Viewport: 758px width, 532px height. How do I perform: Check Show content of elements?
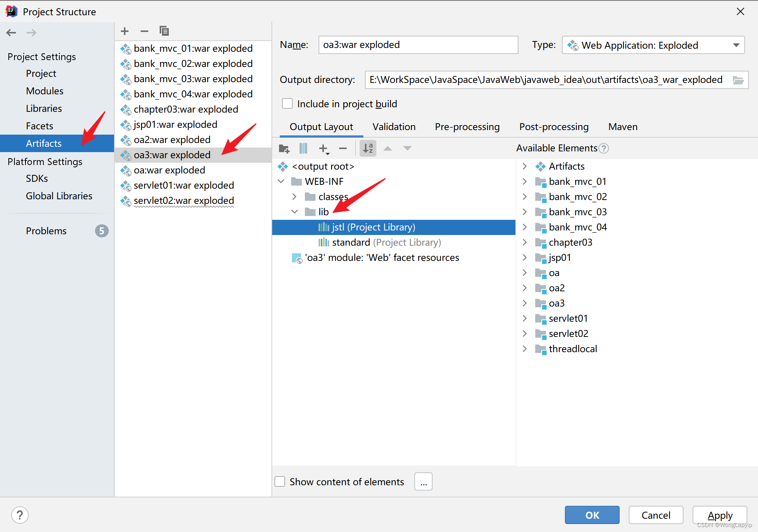coord(280,482)
